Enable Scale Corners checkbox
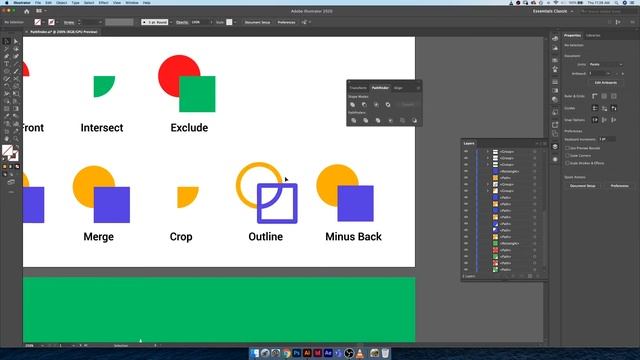Image resolution: width=640 pixels, height=360 pixels. [567, 156]
